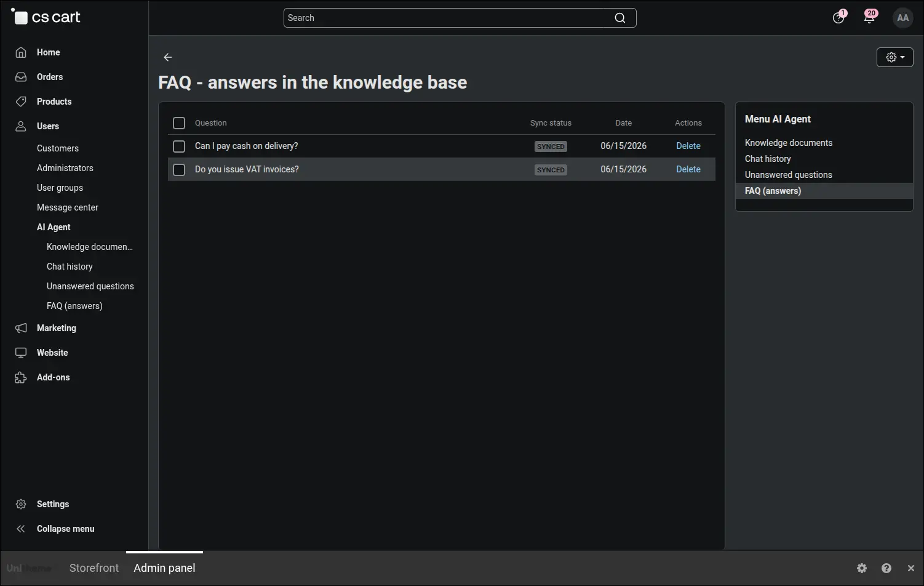Click the Marketing megaphone icon
The width and height of the screenshot is (924, 586).
21,328
